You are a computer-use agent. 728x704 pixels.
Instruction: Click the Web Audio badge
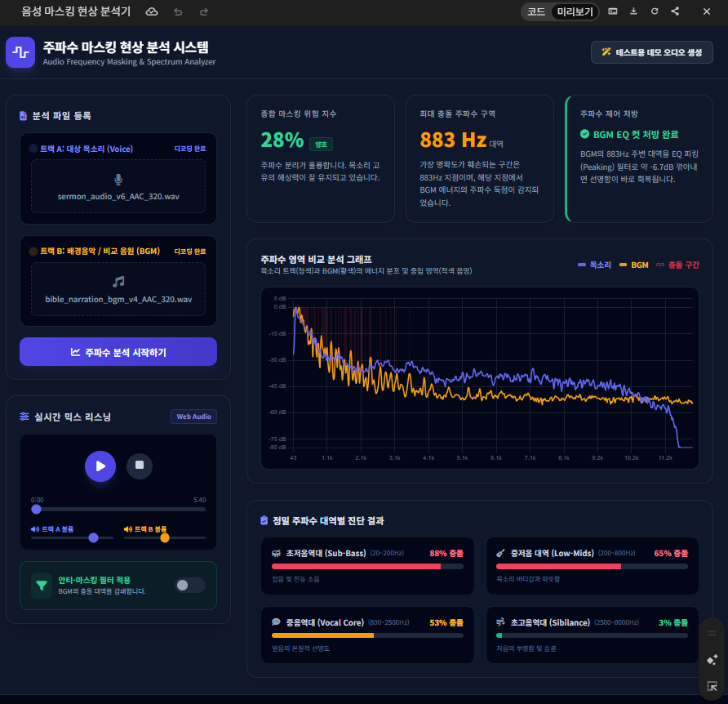pos(193,417)
